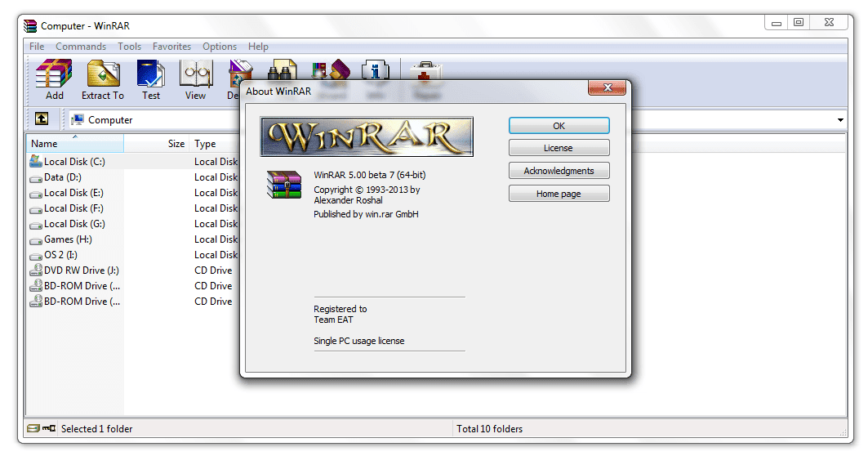The height and width of the screenshot is (456, 868).
Task: Open the Tools menu
Action: tap(130, 47)
